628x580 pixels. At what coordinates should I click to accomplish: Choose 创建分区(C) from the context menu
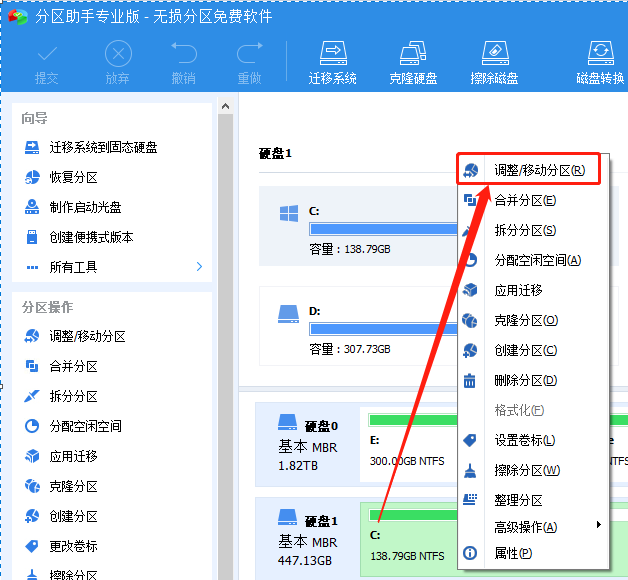tap(533, 350)
